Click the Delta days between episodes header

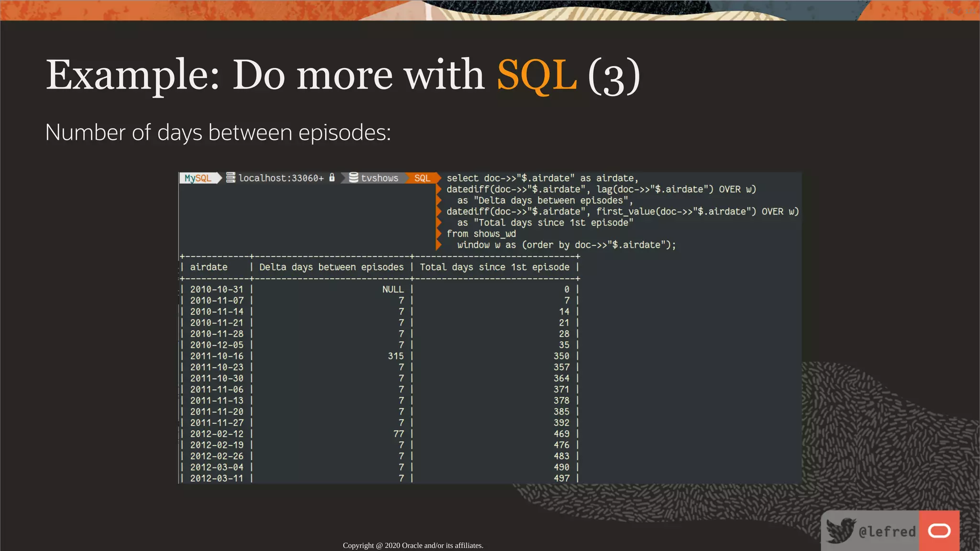pos(331,267)
